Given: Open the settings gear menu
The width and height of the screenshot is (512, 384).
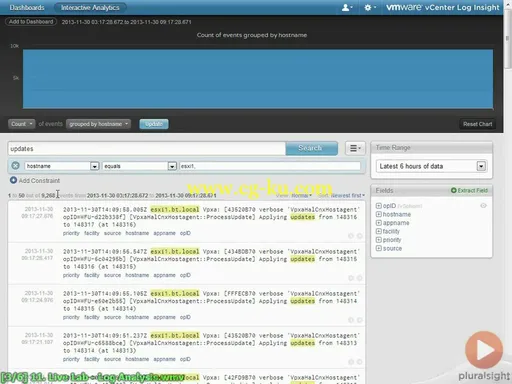Looking at the screenshot, I should 369,7.
